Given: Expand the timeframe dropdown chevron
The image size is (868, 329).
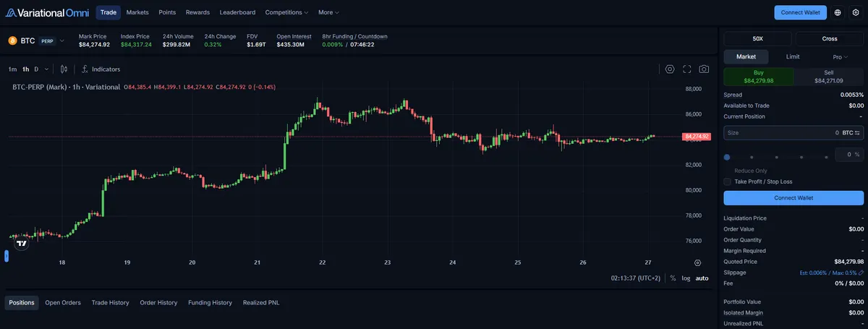Looking at the screenshot, I should [47, 69].
